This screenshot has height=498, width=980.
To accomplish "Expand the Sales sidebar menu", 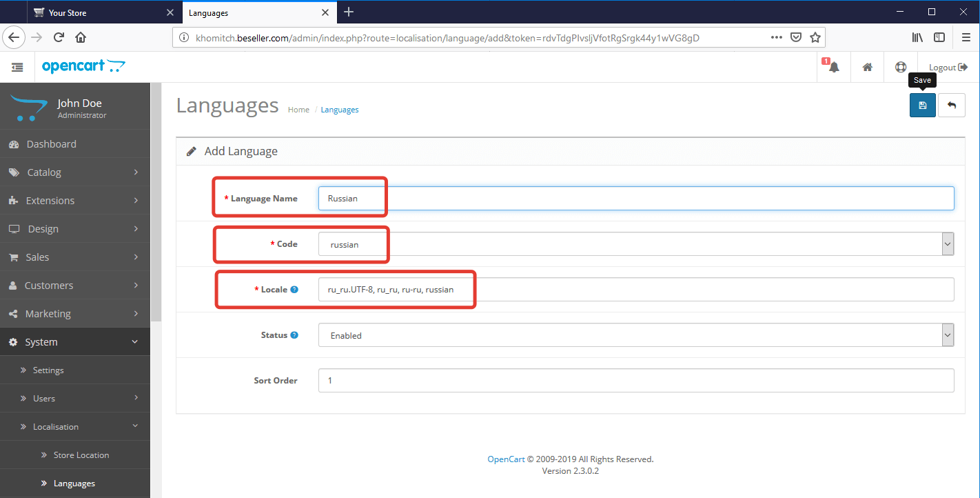I will (x=75, y=257).
